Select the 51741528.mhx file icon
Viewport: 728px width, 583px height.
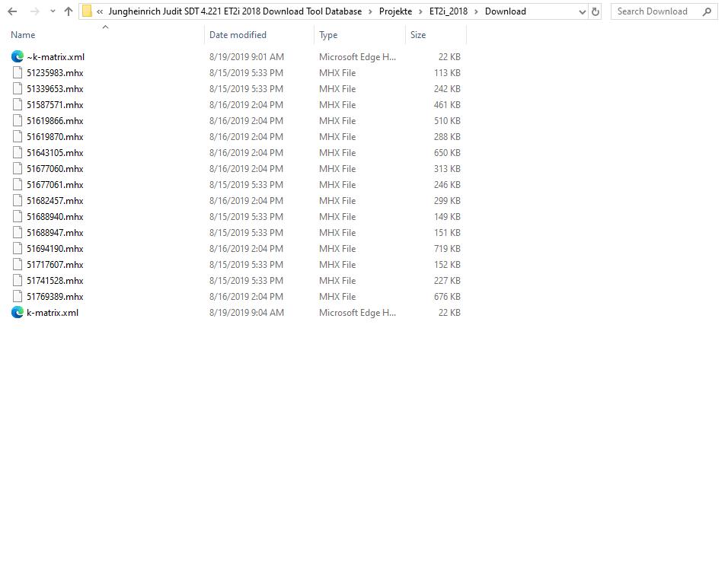[18, 280]
